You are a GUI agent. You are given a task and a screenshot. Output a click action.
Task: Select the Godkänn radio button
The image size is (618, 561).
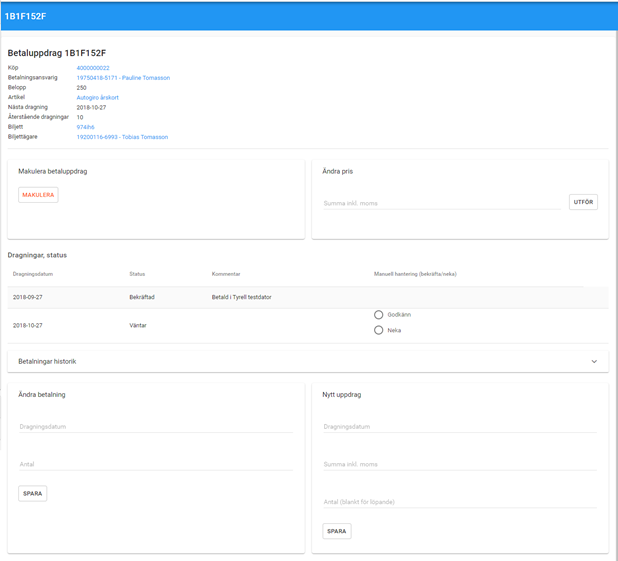click(378, 315)
